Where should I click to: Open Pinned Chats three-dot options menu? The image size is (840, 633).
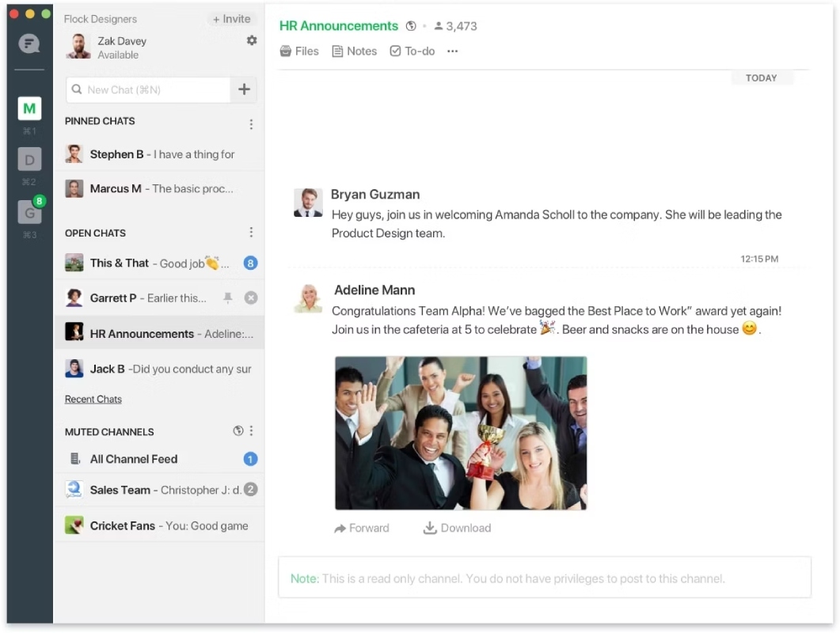(251, 124)
